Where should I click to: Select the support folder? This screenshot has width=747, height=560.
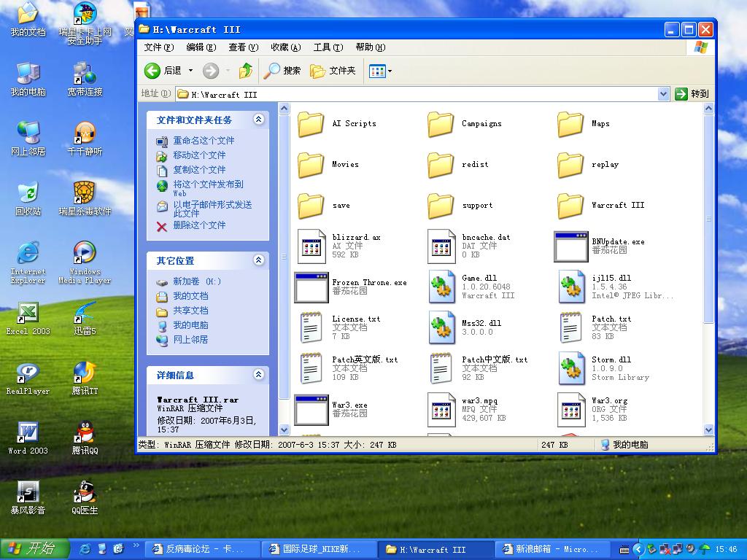(460, 206)
